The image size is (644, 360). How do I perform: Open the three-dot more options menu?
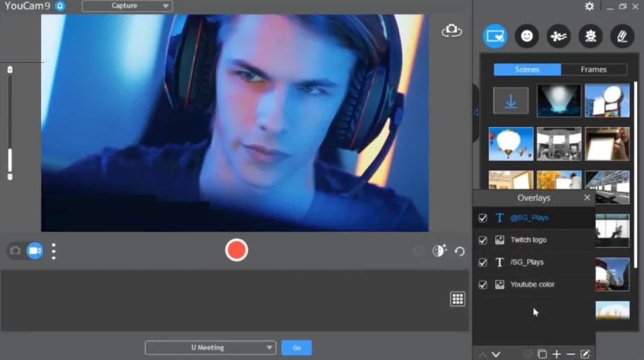54,251
